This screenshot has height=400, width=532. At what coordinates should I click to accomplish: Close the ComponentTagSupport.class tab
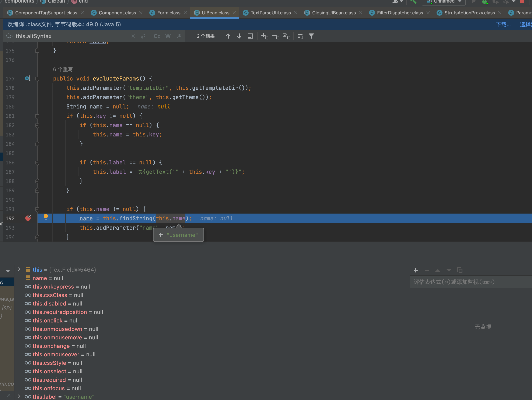click(83, 13)
